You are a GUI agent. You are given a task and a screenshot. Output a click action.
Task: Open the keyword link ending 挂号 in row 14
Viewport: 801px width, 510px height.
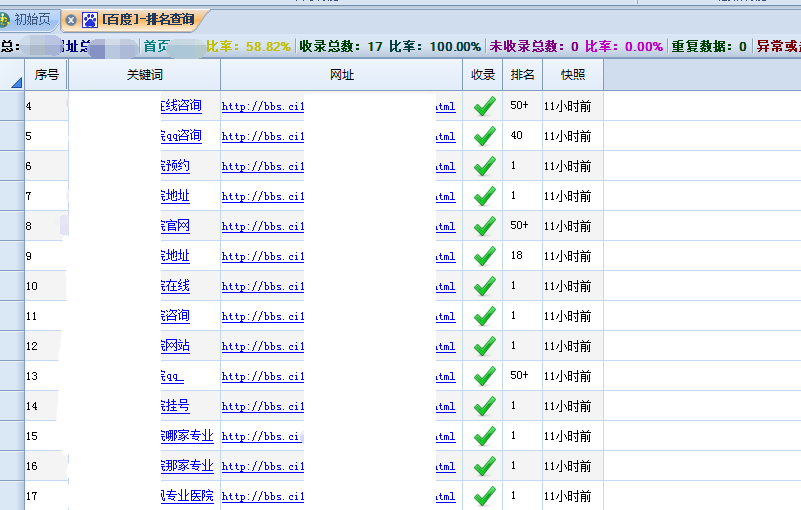(x=175, y=406)
